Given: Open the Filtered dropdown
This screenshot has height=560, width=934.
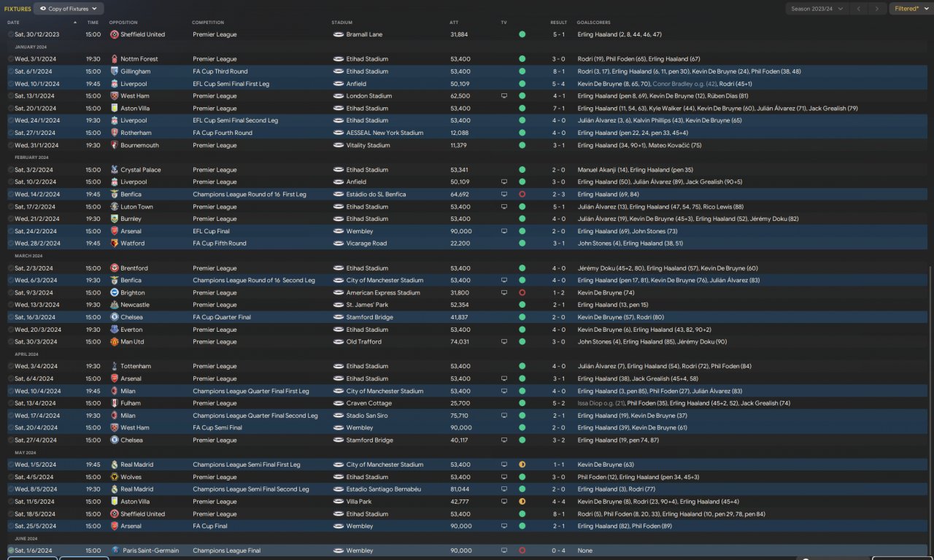Looking at the screenshot, I should 911,9.
